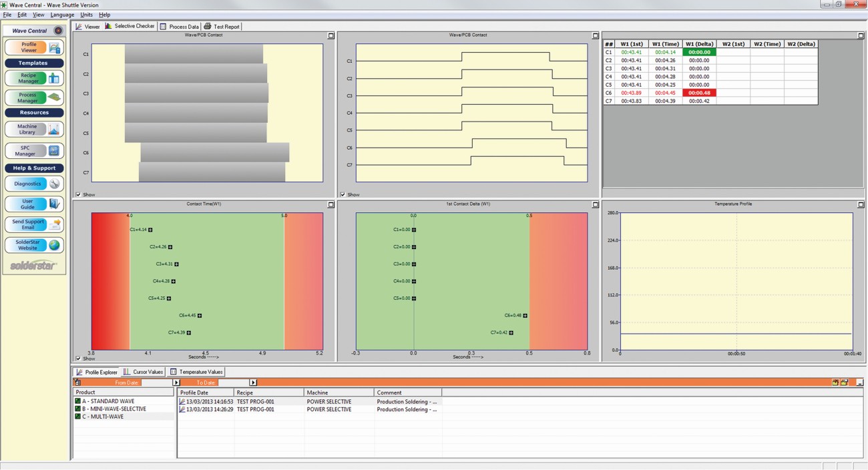Toggle Show in the Contact Time(W1) panel
The width and height of the screenshot is (868, 470).
coord(78,359)
